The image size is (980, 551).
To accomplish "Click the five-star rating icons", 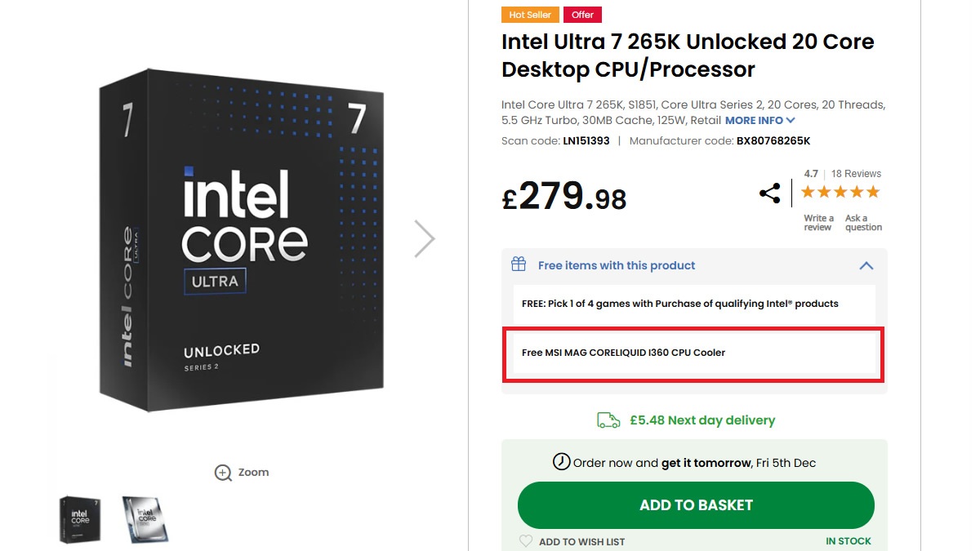I will point(840,192).
